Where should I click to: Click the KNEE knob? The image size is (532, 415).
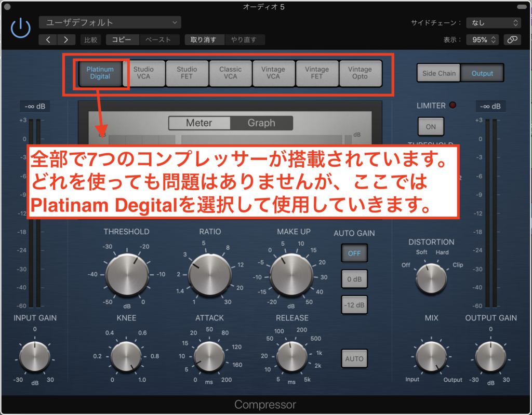click(126, 357)
